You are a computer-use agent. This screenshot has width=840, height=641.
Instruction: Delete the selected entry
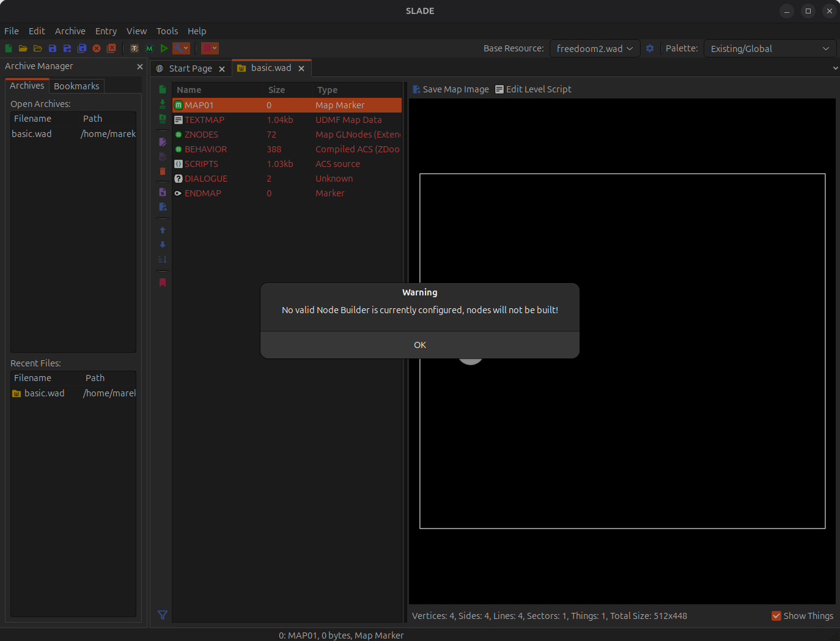coord(162,172)
